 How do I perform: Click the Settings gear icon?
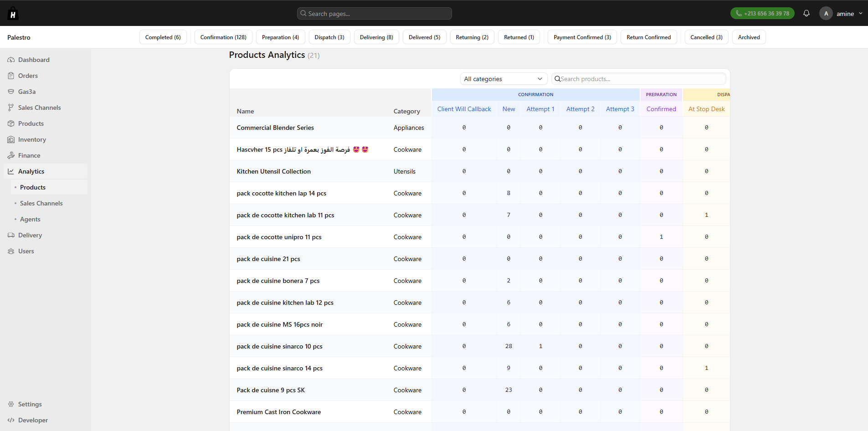point(11,404)
